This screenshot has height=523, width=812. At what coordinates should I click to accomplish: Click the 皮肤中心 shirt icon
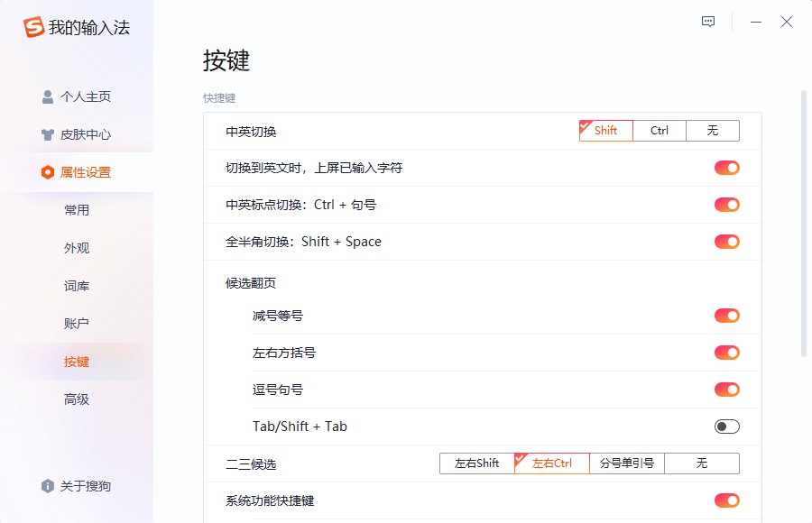pos(48,134)
